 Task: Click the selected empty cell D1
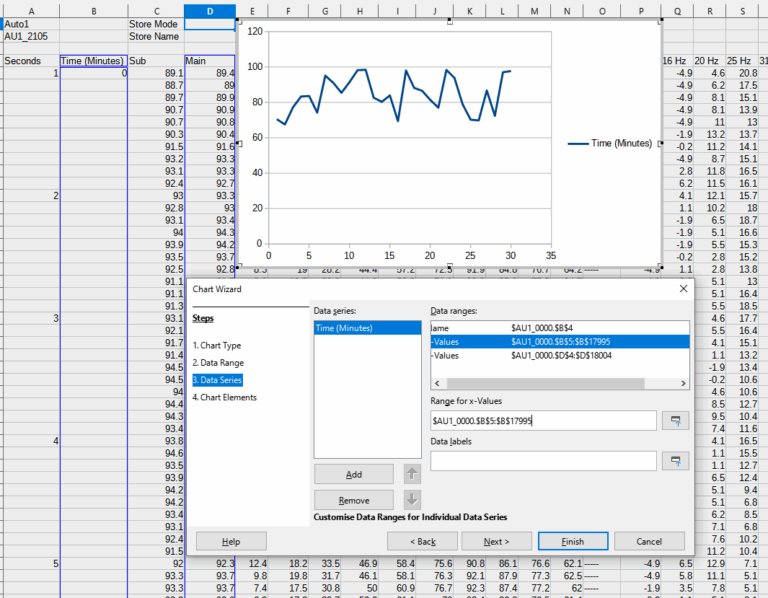[210, 24]
